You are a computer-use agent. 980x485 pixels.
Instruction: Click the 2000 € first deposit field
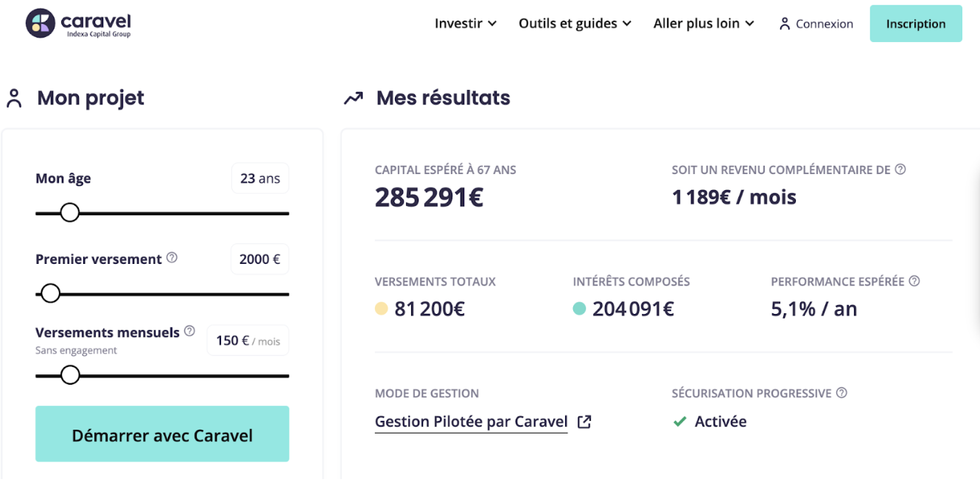259,259
